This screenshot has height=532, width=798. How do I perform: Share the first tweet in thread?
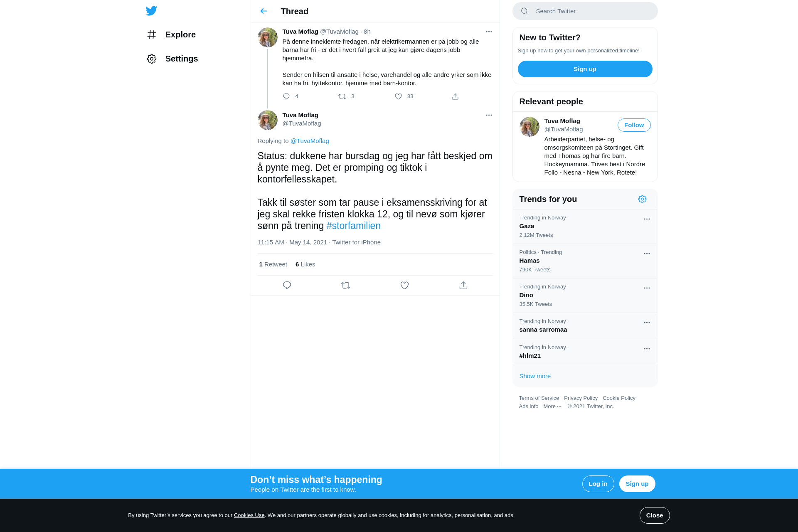click(x=455, y=96)
